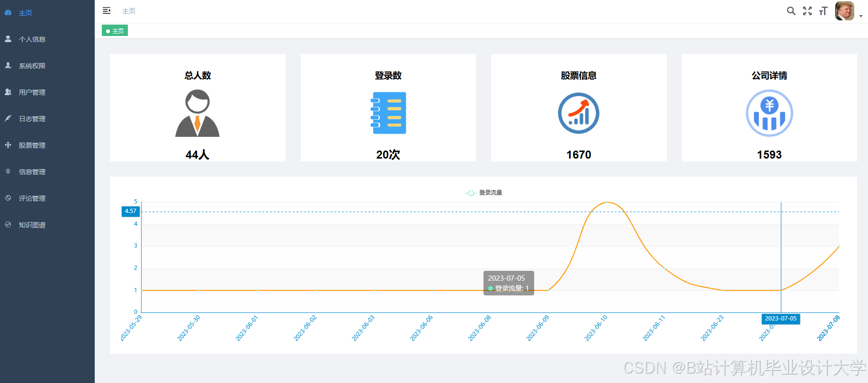Click the data point at 2023-06-09

[548, 290]
